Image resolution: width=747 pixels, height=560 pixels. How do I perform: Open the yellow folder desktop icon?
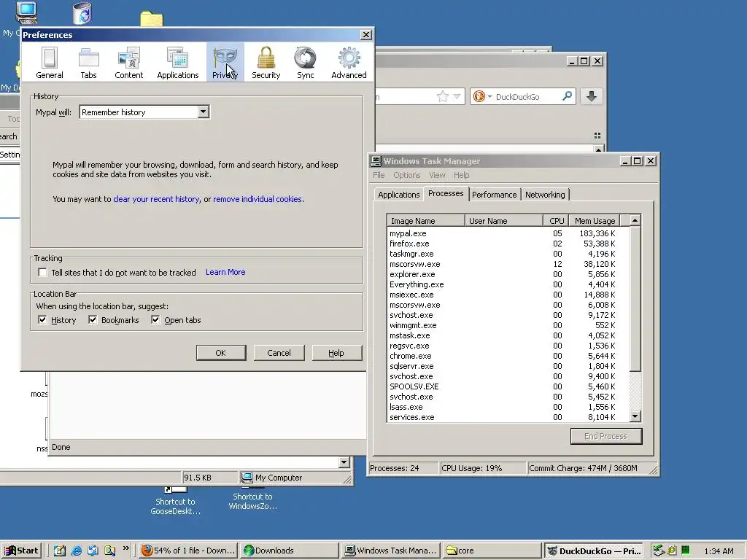152,19
